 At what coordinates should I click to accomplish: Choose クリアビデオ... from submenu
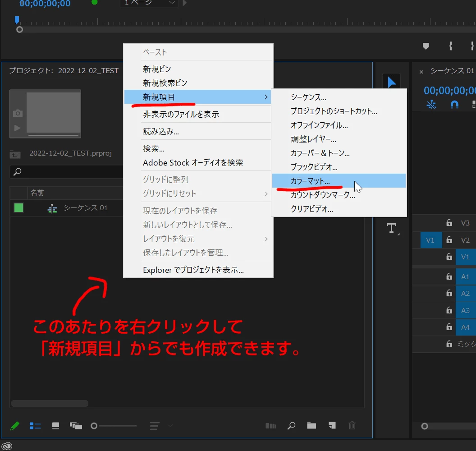(339, 209)
